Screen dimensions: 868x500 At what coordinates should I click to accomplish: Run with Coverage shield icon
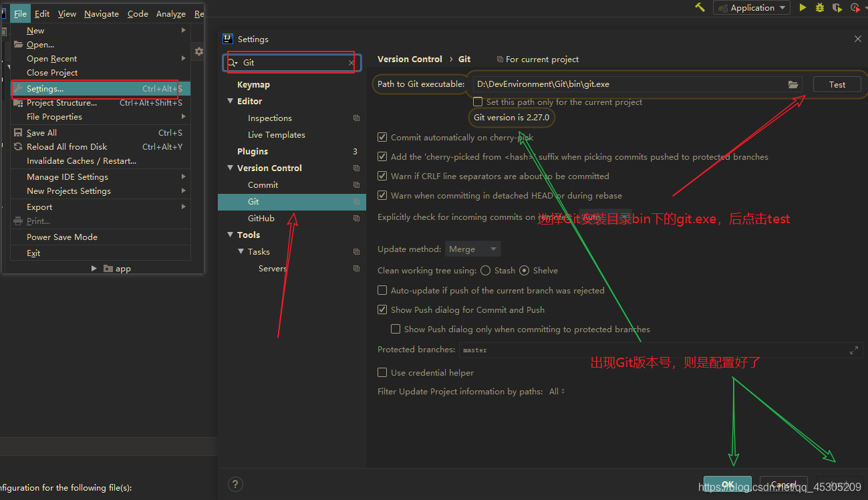(837, 7)
